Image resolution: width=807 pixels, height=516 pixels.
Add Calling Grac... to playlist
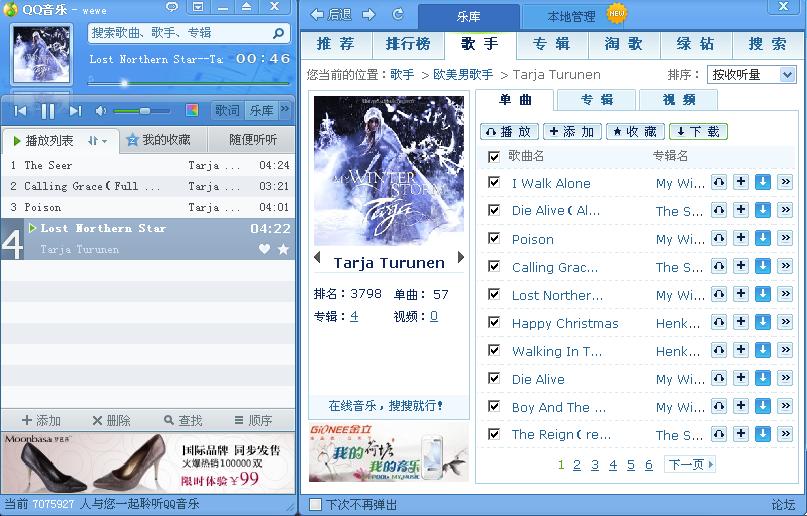pos(741,266)
